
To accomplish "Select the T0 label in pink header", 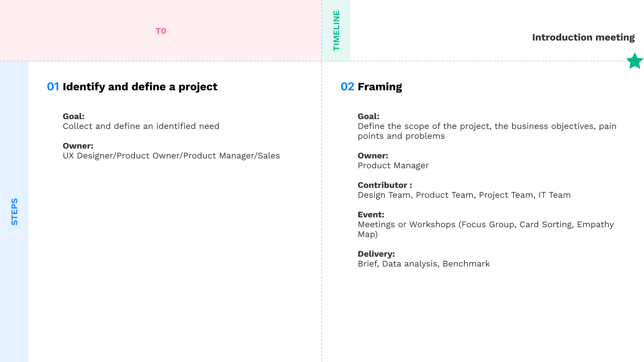I will pos(161,31).
